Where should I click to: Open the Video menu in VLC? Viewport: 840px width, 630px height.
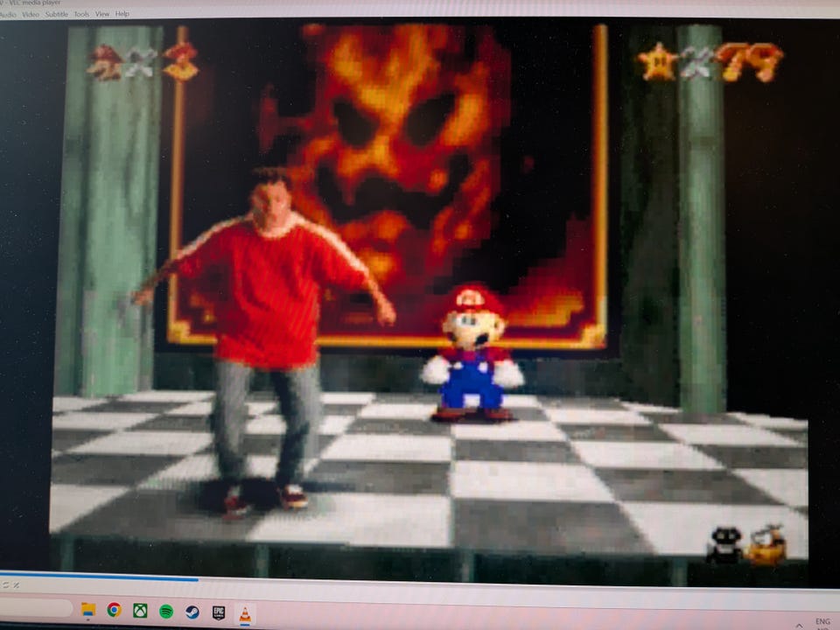coord(31,15)
